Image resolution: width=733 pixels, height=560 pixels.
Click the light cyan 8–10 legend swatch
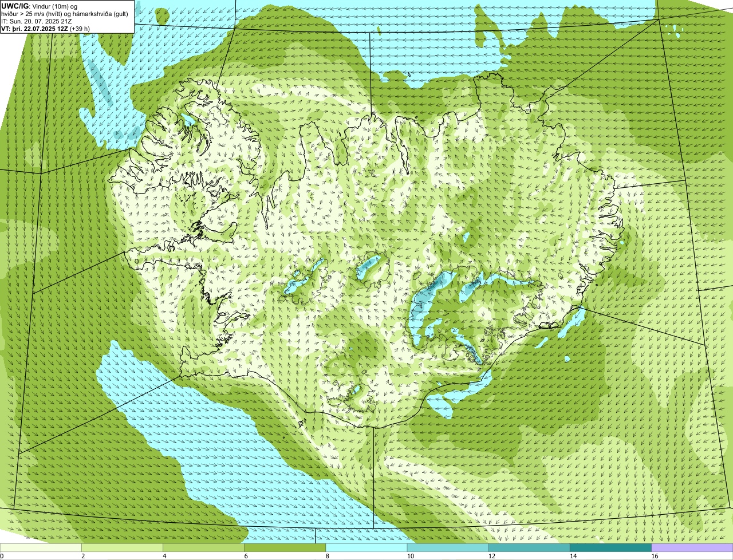click(366, 548)
